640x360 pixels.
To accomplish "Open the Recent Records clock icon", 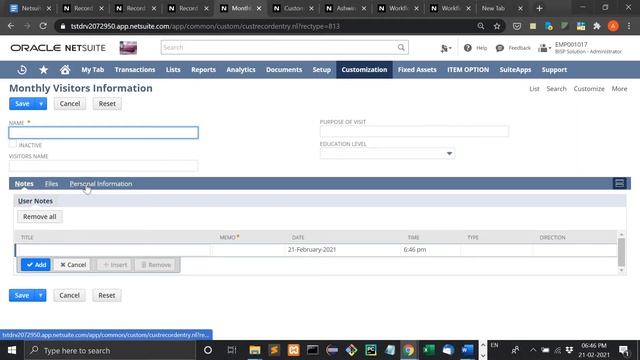I will 22,70.
